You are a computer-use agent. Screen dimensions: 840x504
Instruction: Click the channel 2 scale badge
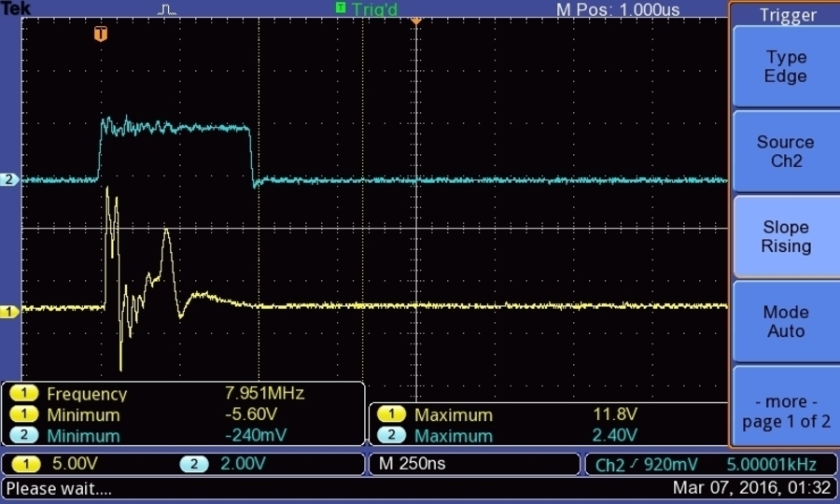tap(194, 464)
